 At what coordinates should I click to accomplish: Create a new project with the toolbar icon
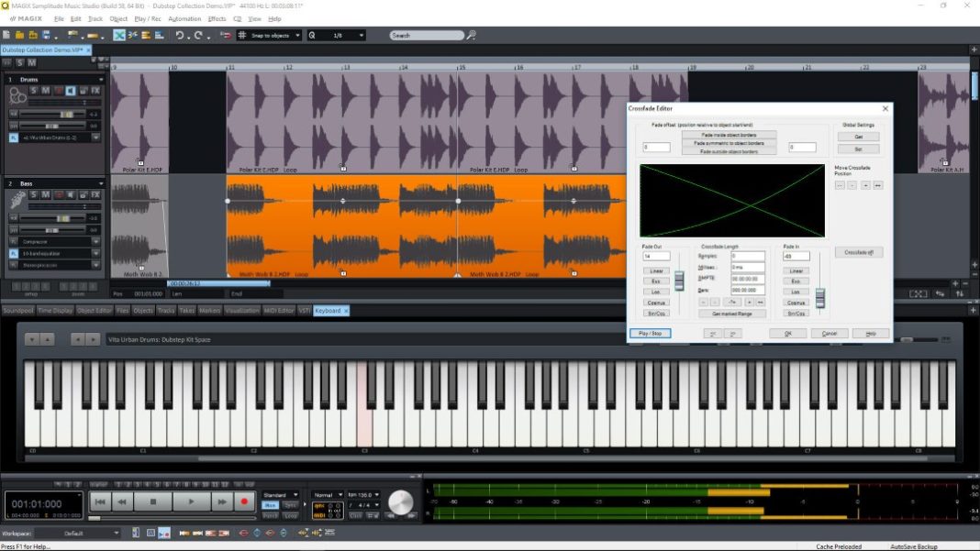click(6, 35)
